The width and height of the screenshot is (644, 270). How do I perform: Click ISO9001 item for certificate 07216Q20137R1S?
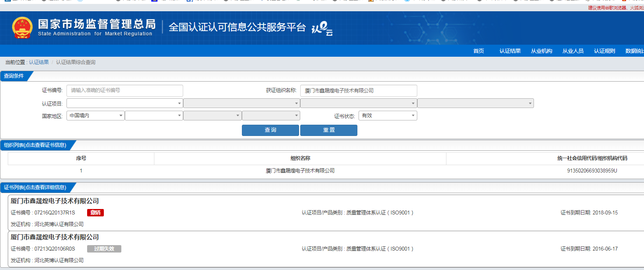click(357, 213)
